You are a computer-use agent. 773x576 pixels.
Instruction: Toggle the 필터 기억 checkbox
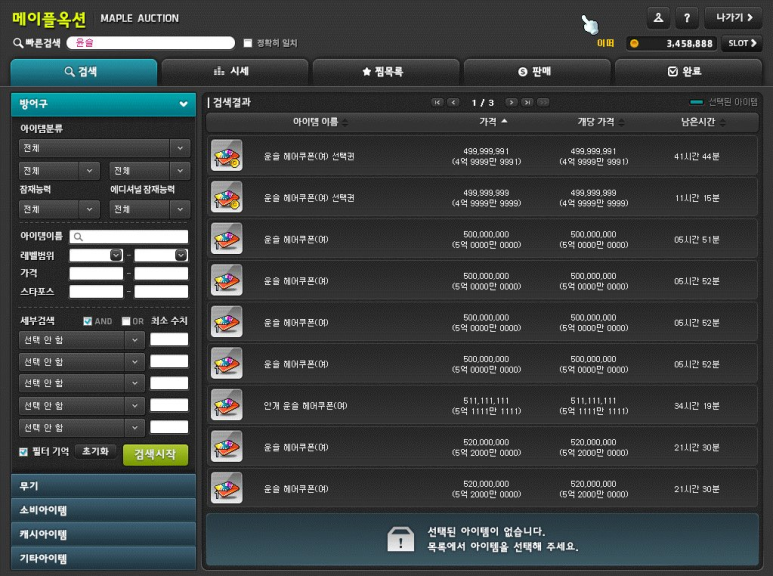(x=23, y=452)
